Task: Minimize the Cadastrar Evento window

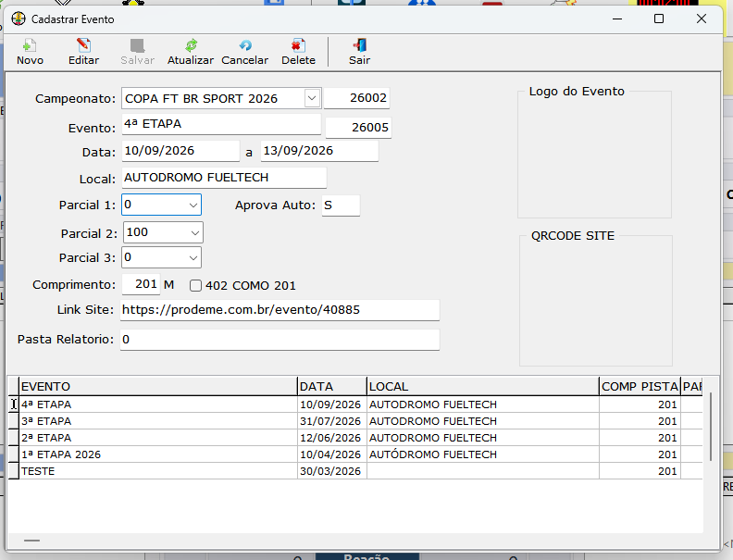Action: (617, 19)
